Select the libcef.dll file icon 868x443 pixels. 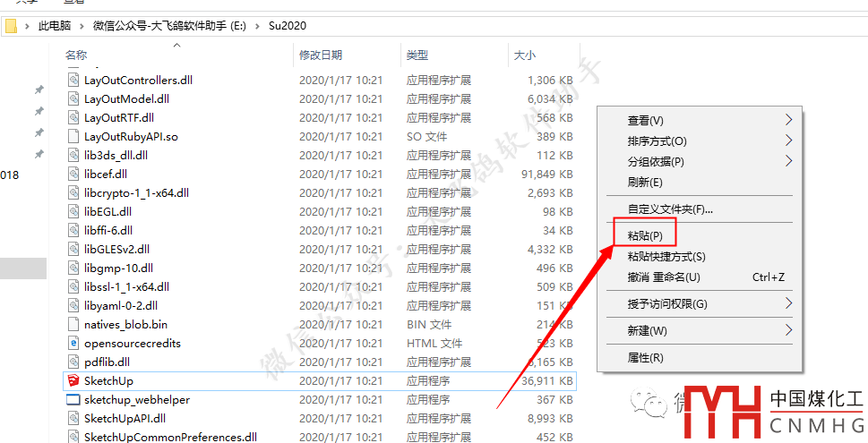click(73, 175)
